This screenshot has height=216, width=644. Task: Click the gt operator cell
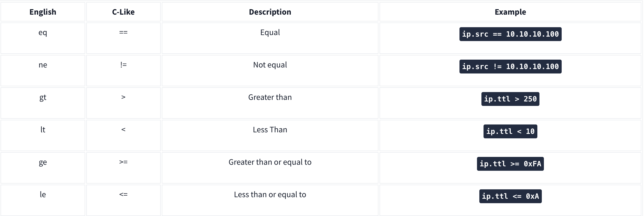tap(43, 103)
